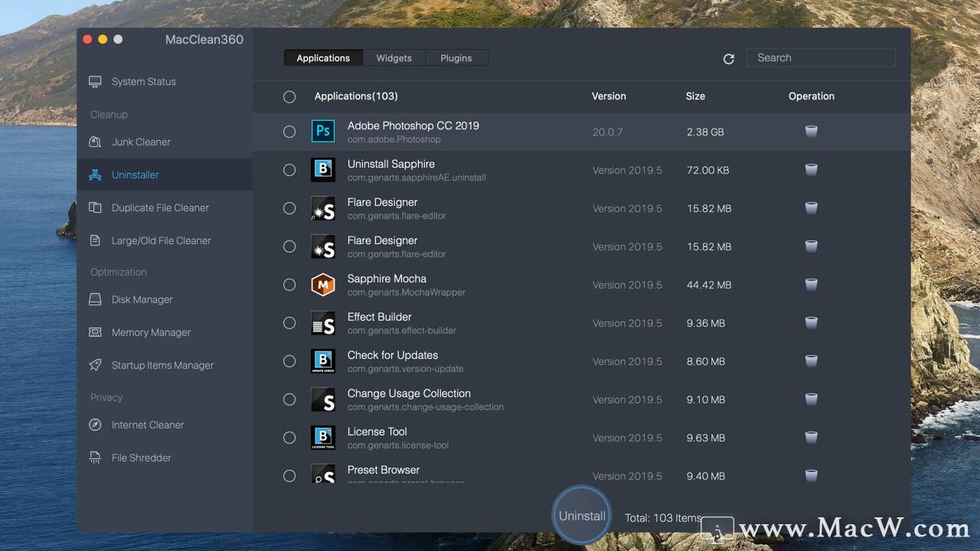The width and height of the screenshot is (980, 551).
Task: Click the License Tool app icon
Action: point(323,438)
